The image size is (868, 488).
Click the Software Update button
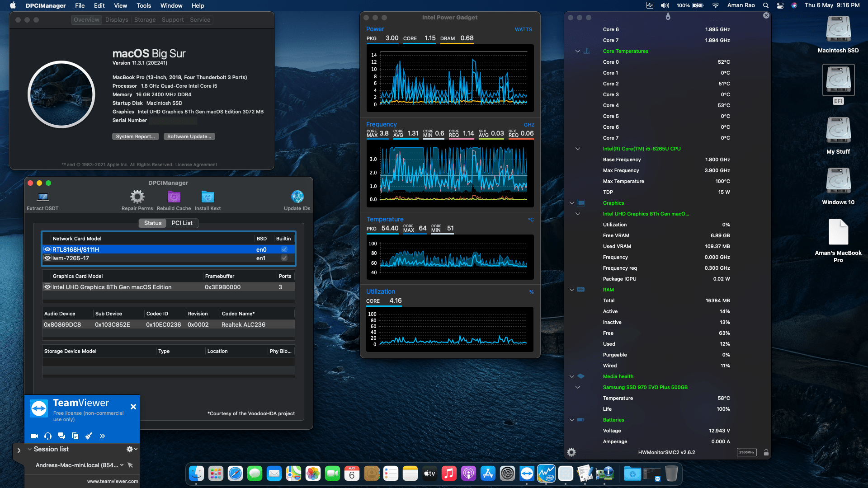tap(189, 136)
